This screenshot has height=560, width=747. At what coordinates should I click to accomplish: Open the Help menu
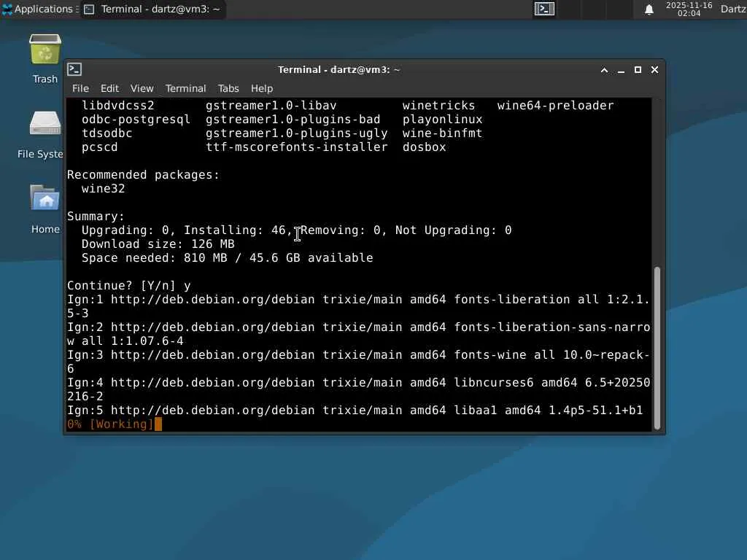pos(262,88)
